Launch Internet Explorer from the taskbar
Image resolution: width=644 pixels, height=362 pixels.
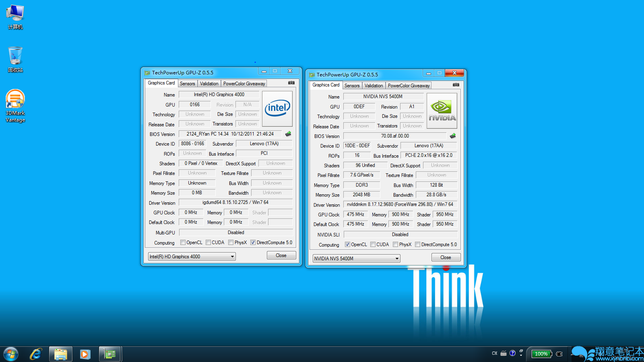point(36,354)
